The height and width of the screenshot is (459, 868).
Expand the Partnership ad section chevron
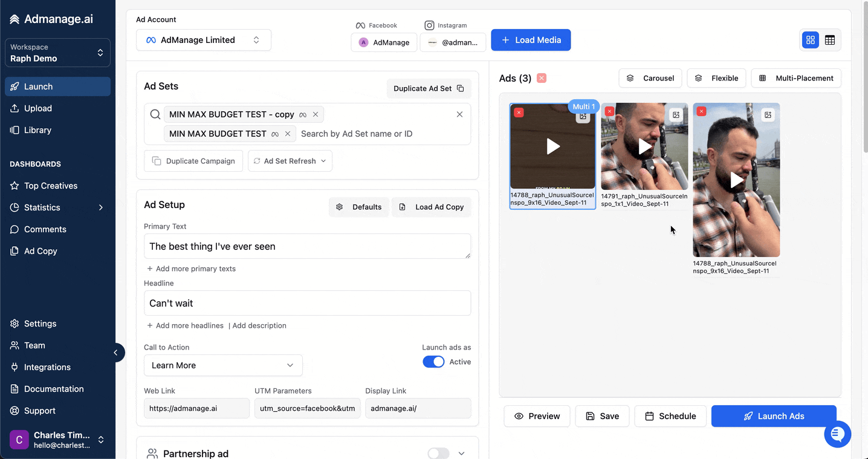click(x=462, y=454)
